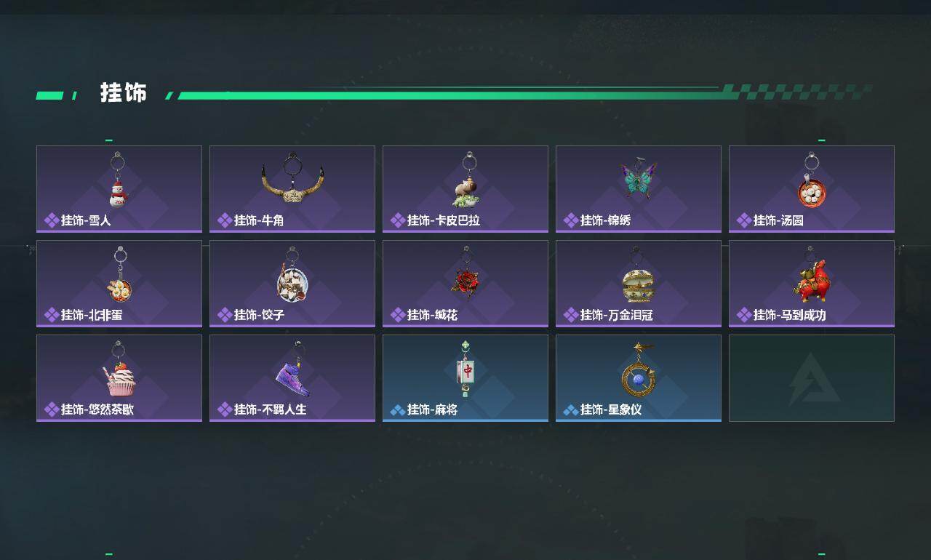
Task: Select the egg noodle charm 挂饰-北非蛋
Action: tap(119, 284)
